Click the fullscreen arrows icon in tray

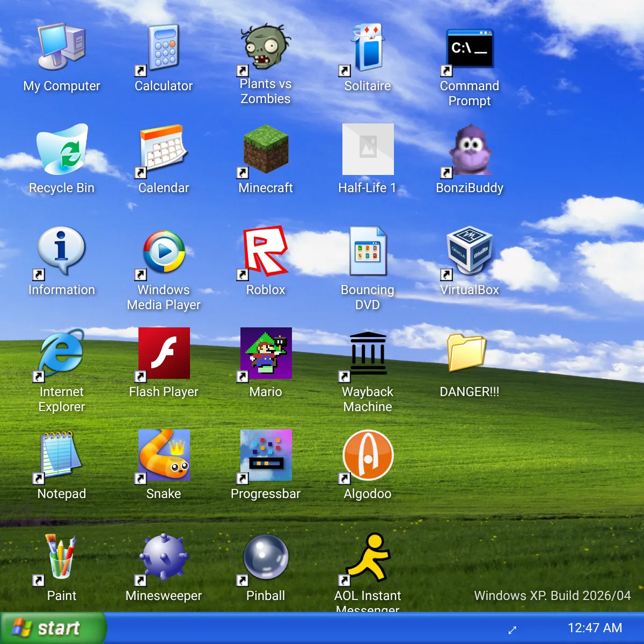[513, 630]
